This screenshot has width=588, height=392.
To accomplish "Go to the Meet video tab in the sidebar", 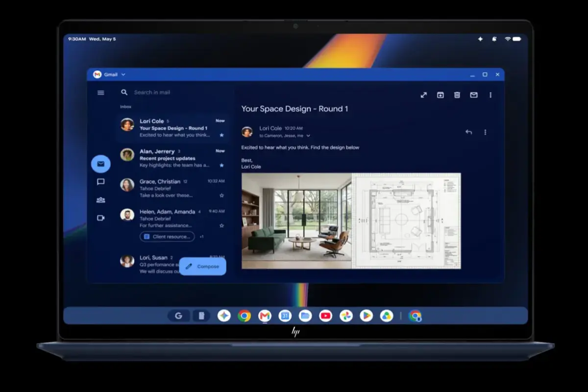I will click(x=101, y=218).
